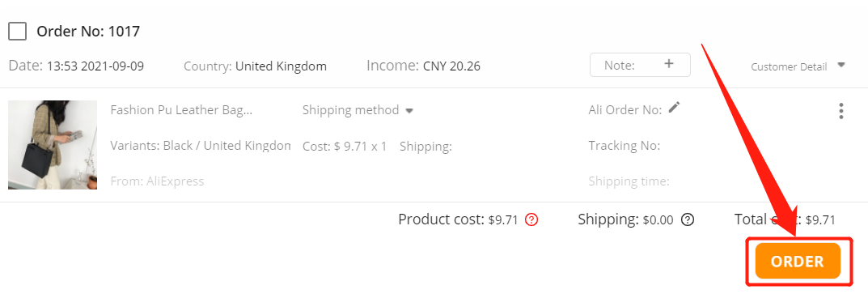The image size is (868, 294).
Task: Click the Customer Detail arrow
Action: click(x=840, y=65)
